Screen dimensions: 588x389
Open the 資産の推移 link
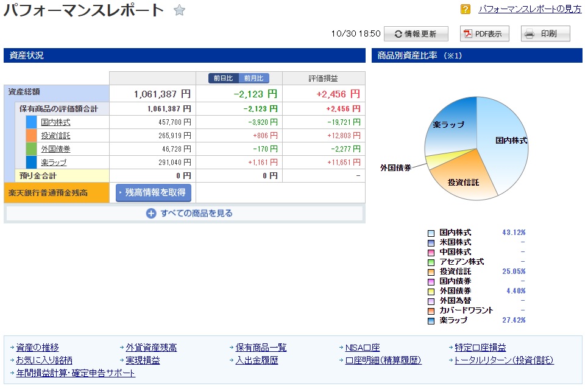tap(37, 348)
